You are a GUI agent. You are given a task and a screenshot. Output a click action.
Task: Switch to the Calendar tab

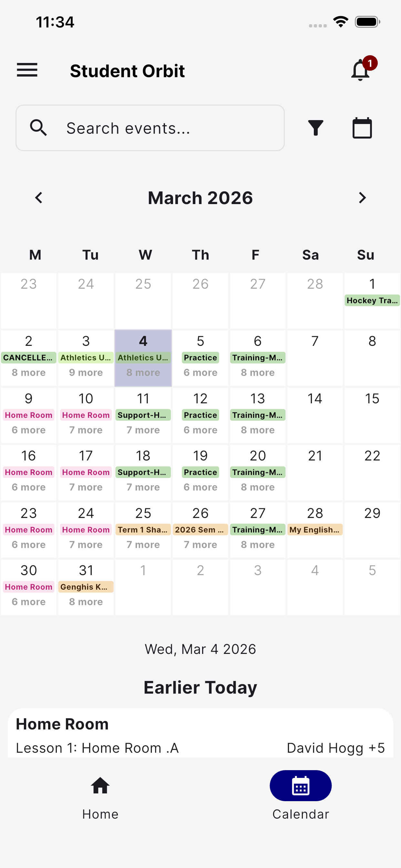301,795
